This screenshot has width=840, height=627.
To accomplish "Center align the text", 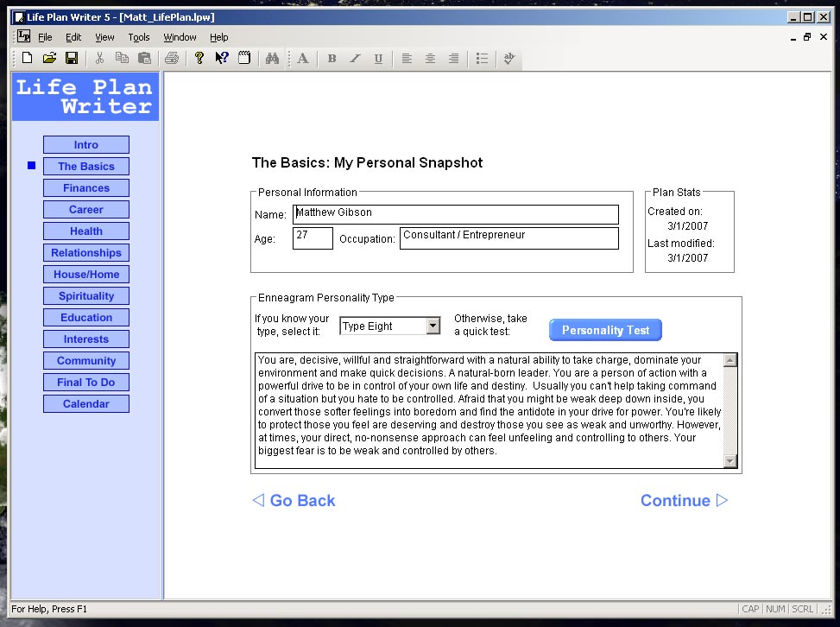I will click(x=430, y=59).
